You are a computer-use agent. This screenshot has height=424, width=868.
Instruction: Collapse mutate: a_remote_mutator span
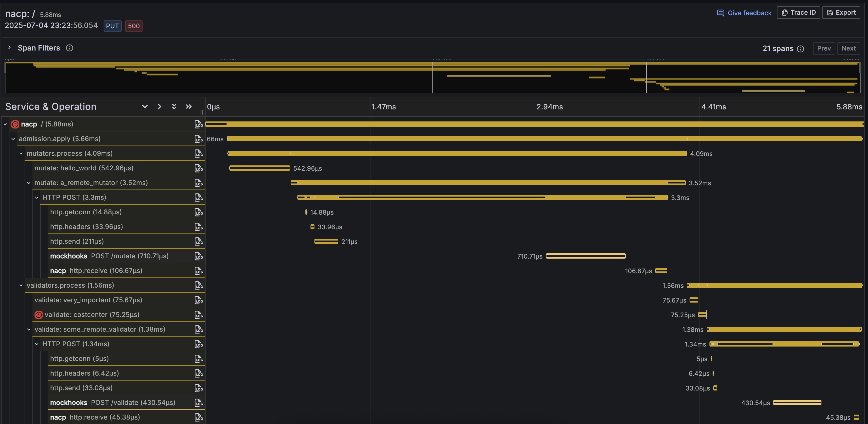[x=29, y=183]
